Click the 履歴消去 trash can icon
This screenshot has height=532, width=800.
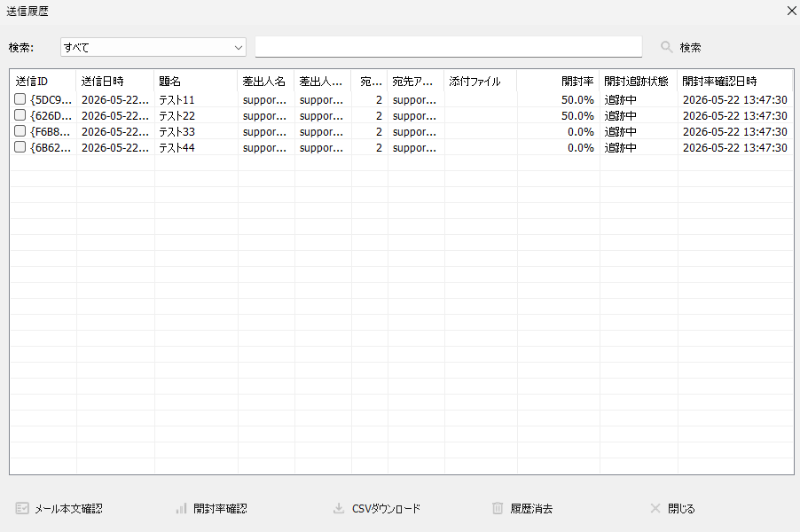(498, 508)
